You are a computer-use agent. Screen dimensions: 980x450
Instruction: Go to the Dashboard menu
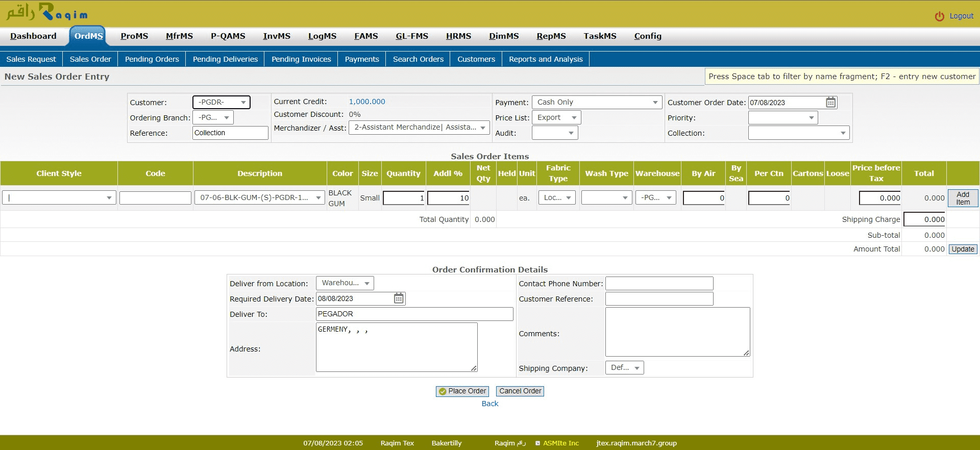click(x=33, y=36)
